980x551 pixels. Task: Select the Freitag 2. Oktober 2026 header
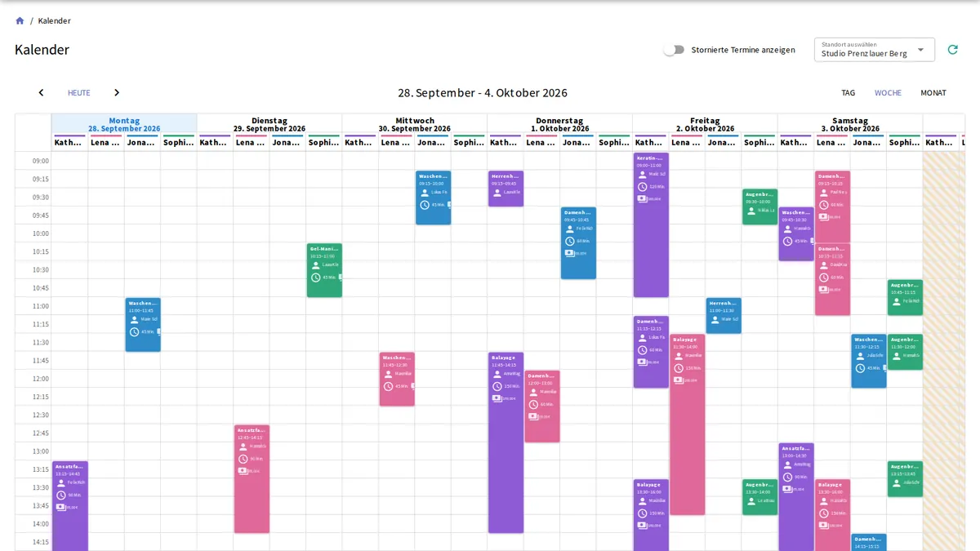click(705, 124)
